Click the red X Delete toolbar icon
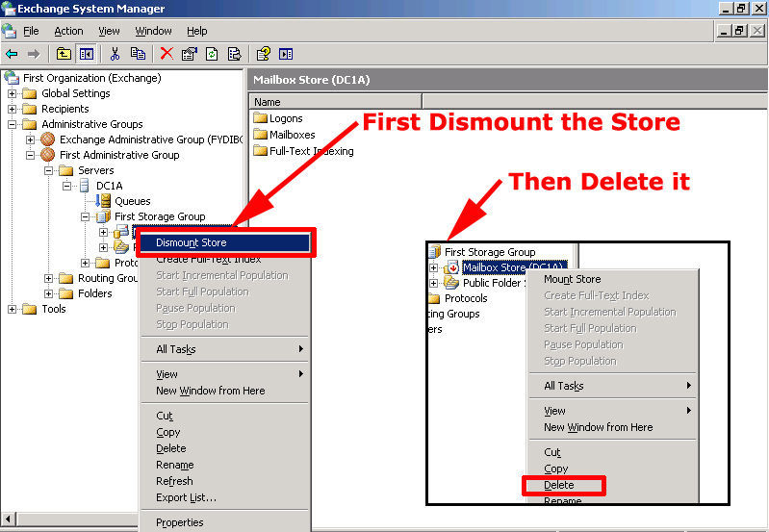 pyautogui.click(x=167, y=54)
